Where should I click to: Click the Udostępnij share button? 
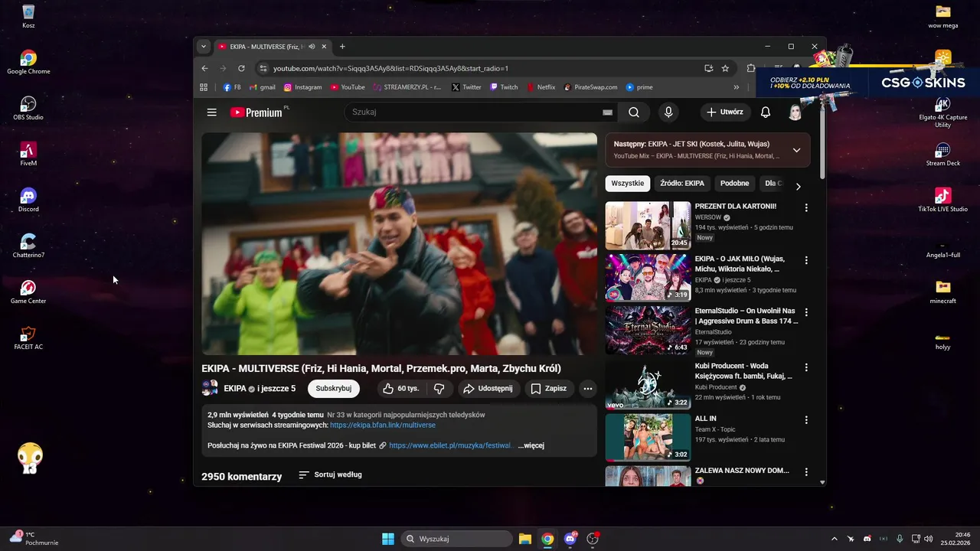point(488,389)
